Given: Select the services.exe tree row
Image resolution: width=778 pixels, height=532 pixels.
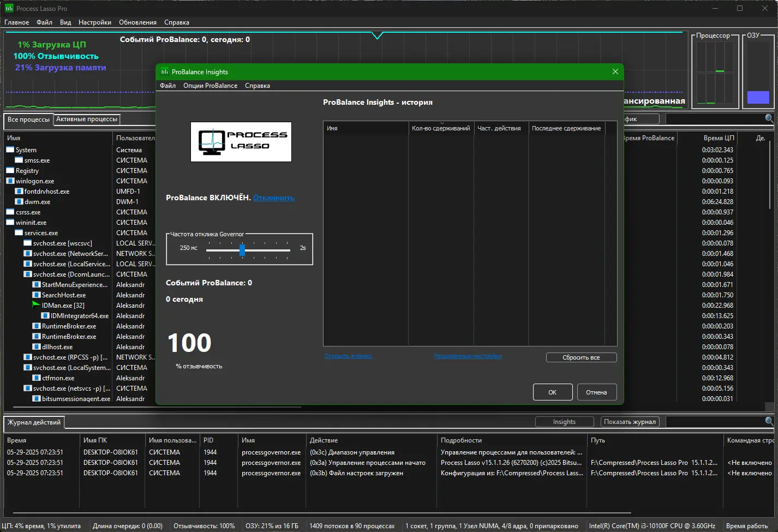Looking at the screenshot, I should 41,233.
